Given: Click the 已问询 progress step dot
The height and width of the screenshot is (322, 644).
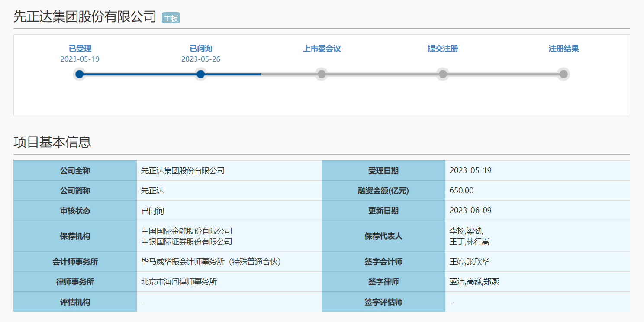Looking at the screenshot, I should [x=200, y=74].
